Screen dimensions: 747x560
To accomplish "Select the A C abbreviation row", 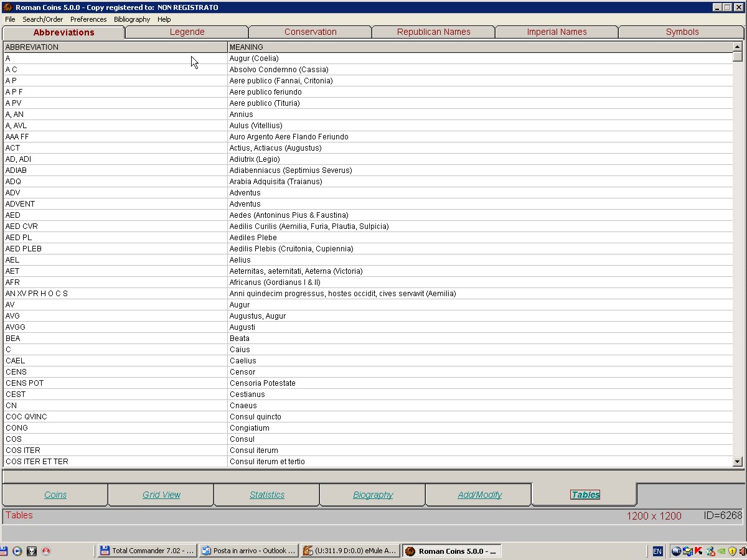I will tap(368, 70).
